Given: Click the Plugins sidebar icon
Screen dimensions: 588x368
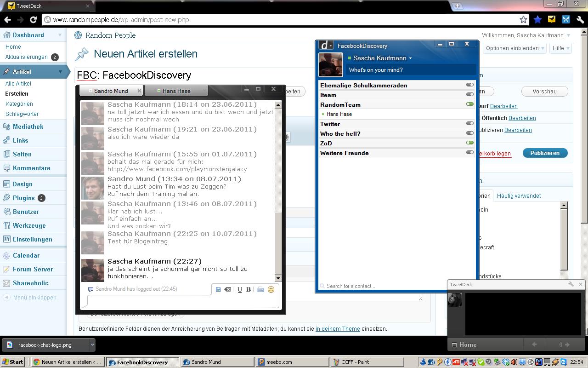Looking at the screenshot, I should [6, 198].
